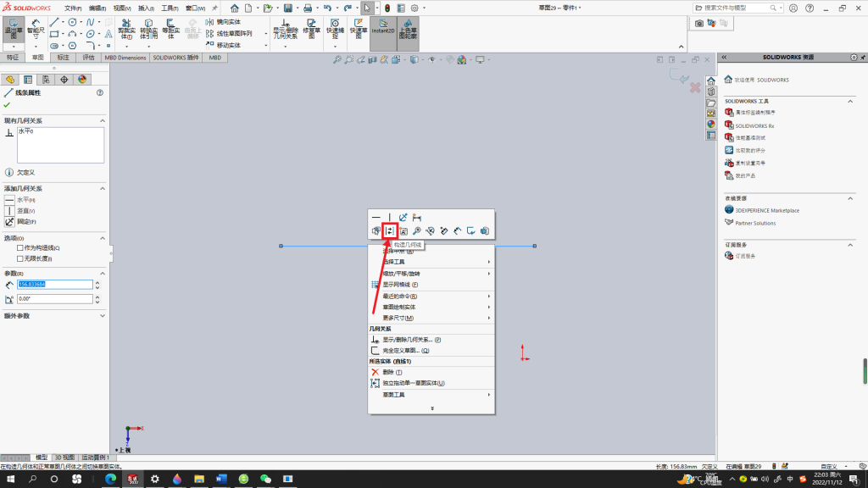
Task: Collapse the 现有几何关系 existing relations section
Action: (x=103, y=120)
